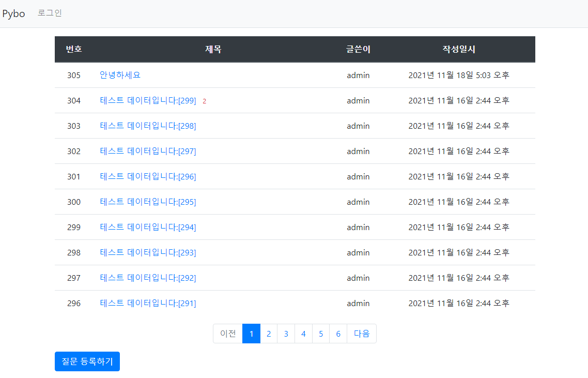
Task: Open 테스트 데이터입니다:[295] question
Action: tap(148, 202)
